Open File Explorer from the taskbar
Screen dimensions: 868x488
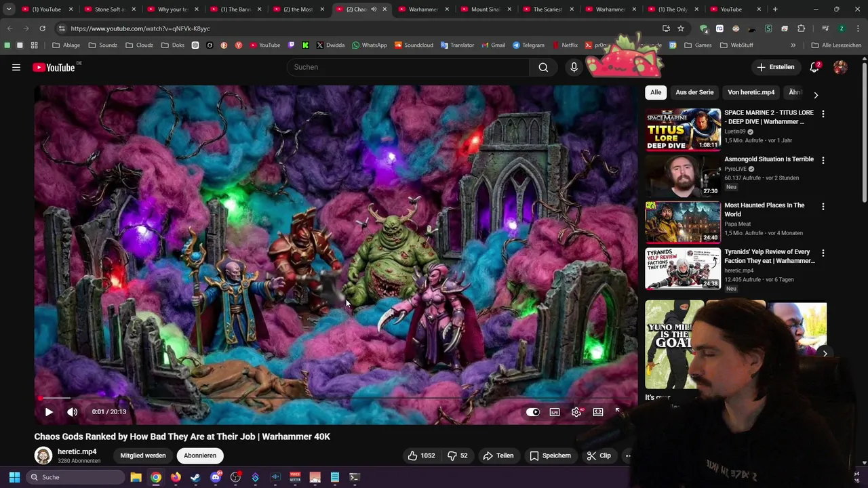(x=136, y=477)
